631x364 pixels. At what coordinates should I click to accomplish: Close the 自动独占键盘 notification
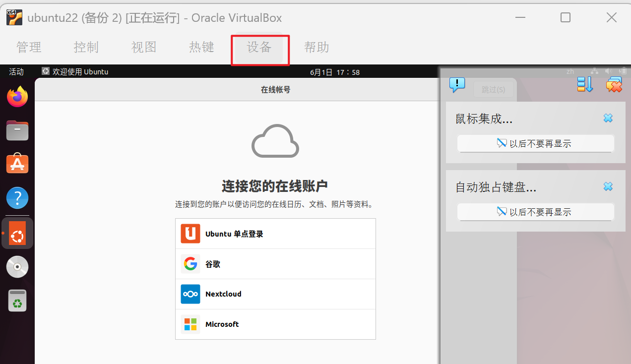click(608, 187)
